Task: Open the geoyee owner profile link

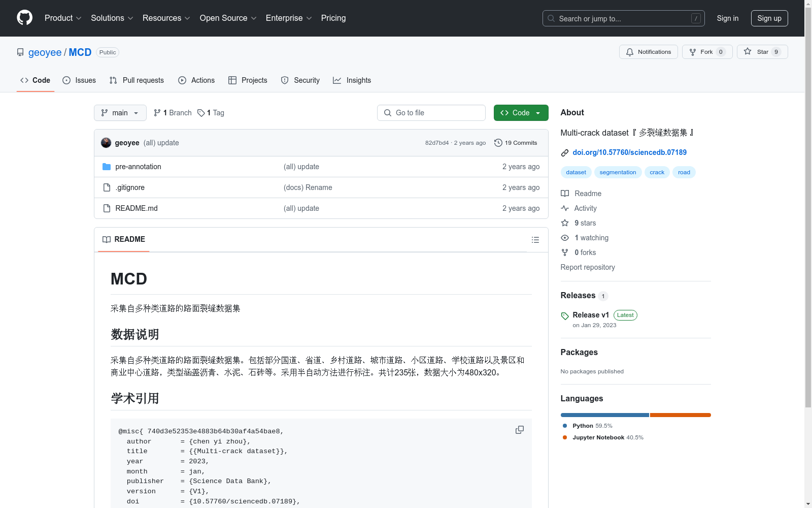Action: point(45,52)
